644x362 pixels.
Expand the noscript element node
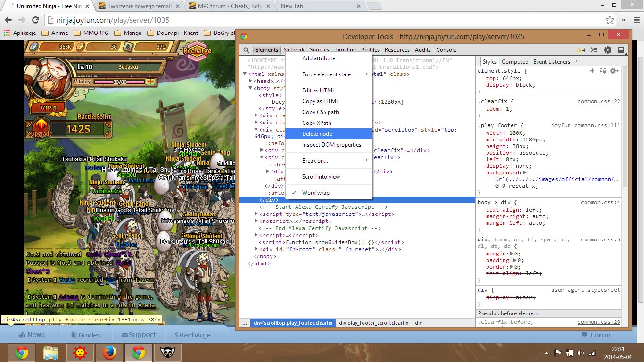[x=256, y=221]
